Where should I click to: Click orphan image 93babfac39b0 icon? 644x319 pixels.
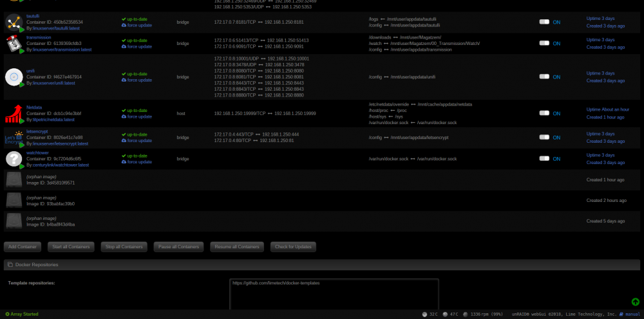click(x=14, y=201)
